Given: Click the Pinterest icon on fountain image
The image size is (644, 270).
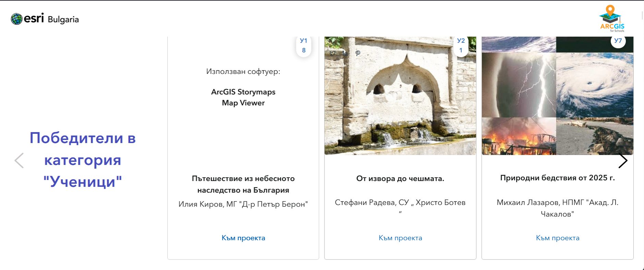Looking at the screenshot, I should [x=358, y=53].
